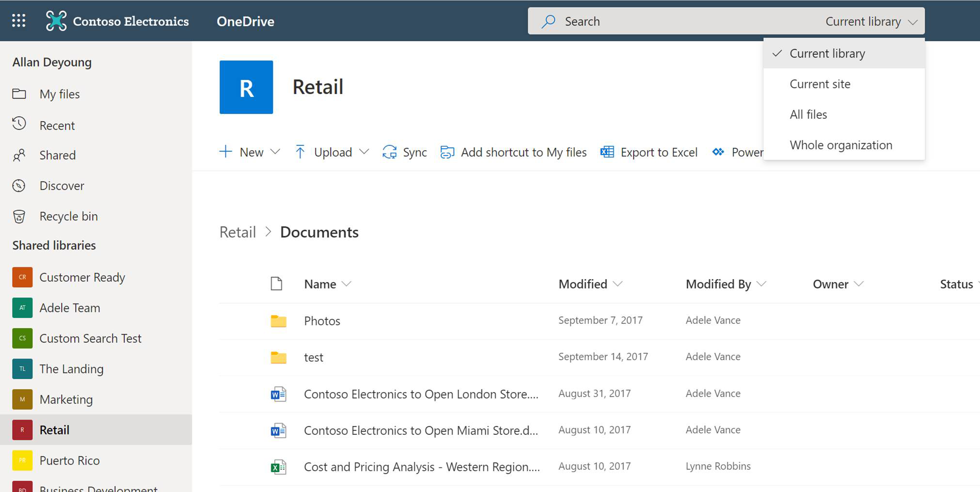
Task: Click the test folder icon
Action: pyautogui.click(x=278, y=357)
